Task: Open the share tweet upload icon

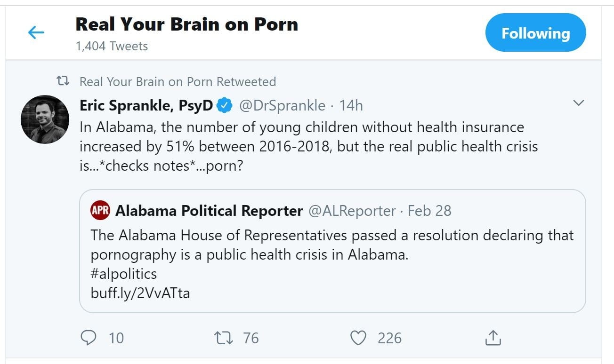Action: pyautogui.click(x=493, y=337)
